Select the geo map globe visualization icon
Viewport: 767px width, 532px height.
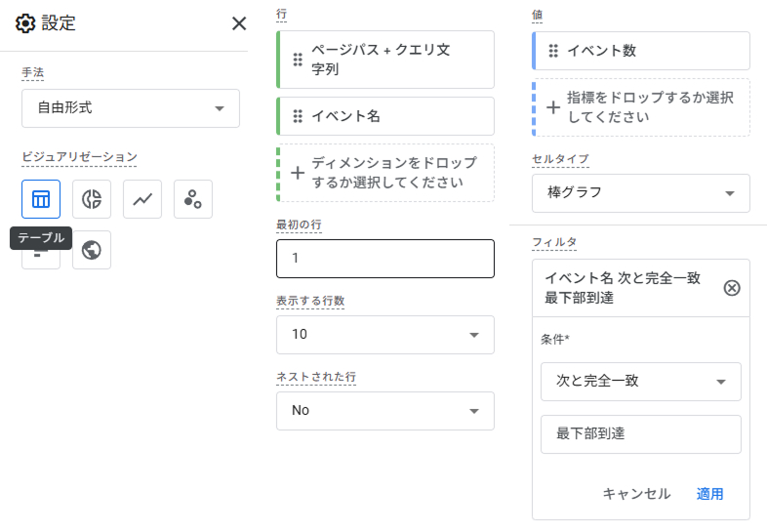[x=92, y=250]
